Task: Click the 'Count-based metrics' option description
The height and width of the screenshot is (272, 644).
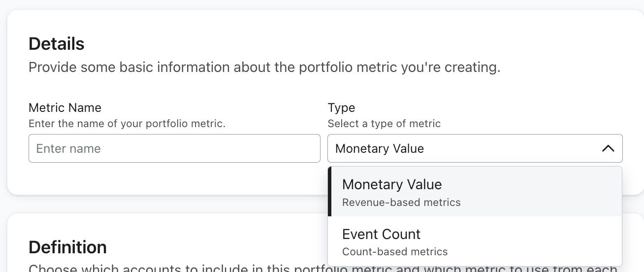Action: pyautogui.click(x=395, y=252)
